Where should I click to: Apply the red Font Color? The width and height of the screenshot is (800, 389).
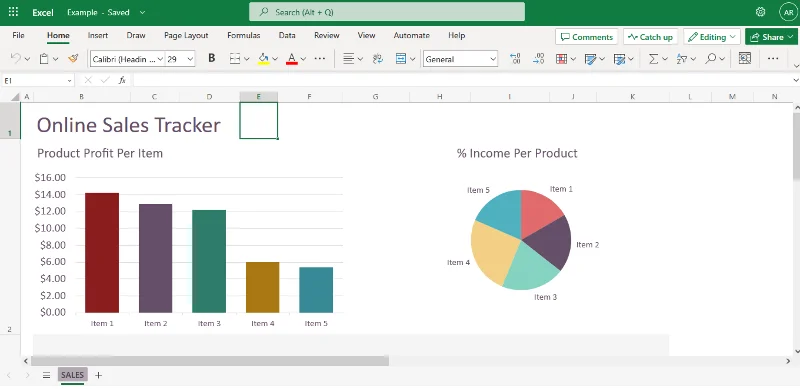(x=292, y=59)
